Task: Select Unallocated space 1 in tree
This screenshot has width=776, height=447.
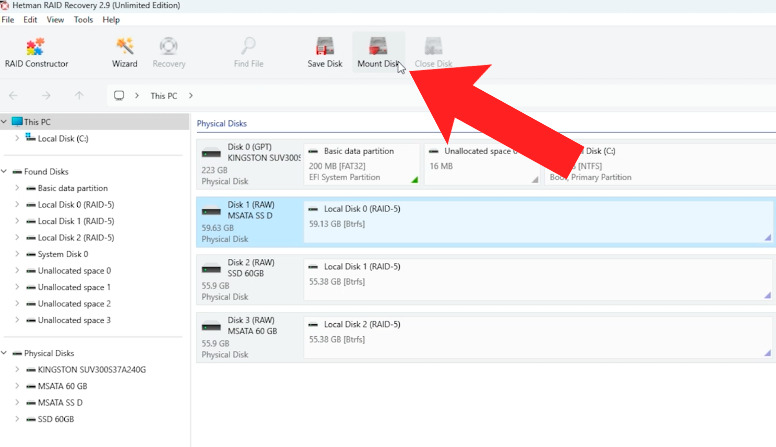Action: [x=74, y=287]
